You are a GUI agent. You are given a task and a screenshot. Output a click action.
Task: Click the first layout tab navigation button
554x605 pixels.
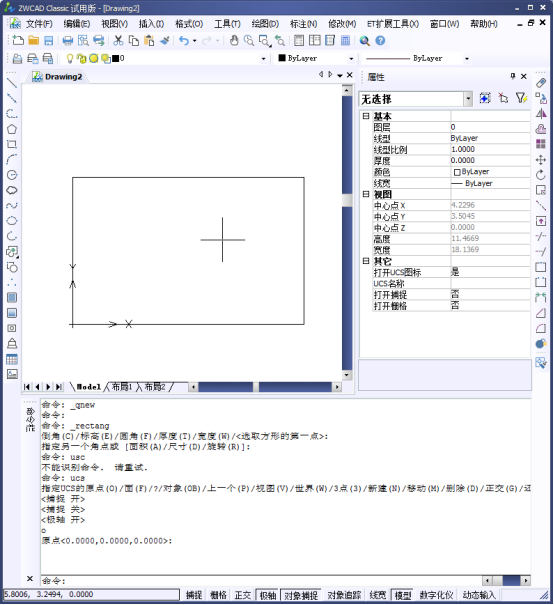(27, 387)
